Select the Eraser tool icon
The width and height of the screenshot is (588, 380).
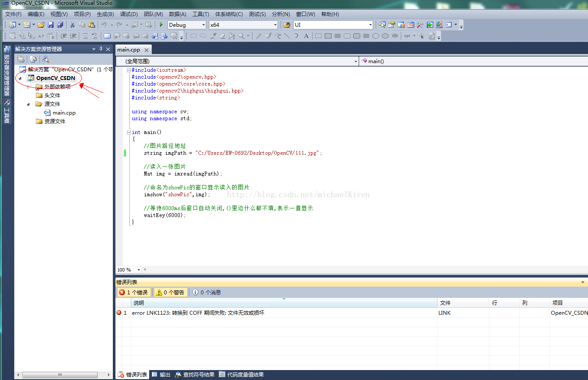(223, 36)
